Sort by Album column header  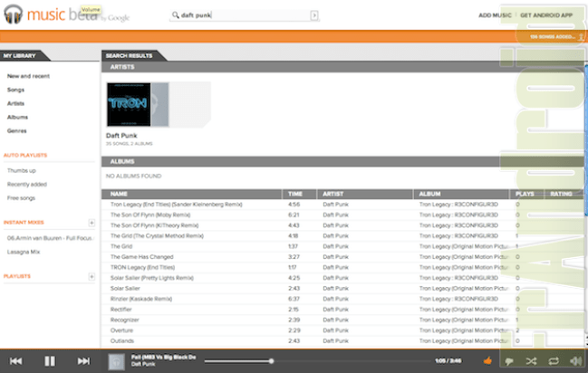[461, 194]
